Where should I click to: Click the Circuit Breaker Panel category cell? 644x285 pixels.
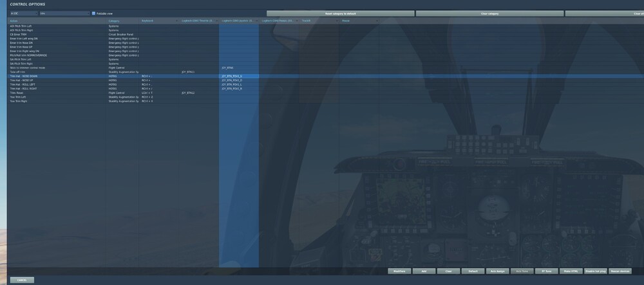123,35
